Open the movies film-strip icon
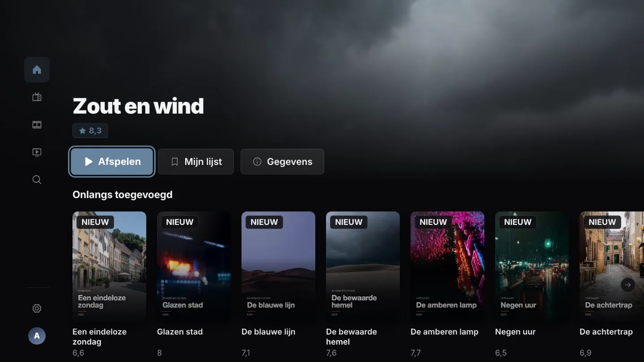Screen dimensions: 644x362 pyautogui.click(x=37, y=125)
